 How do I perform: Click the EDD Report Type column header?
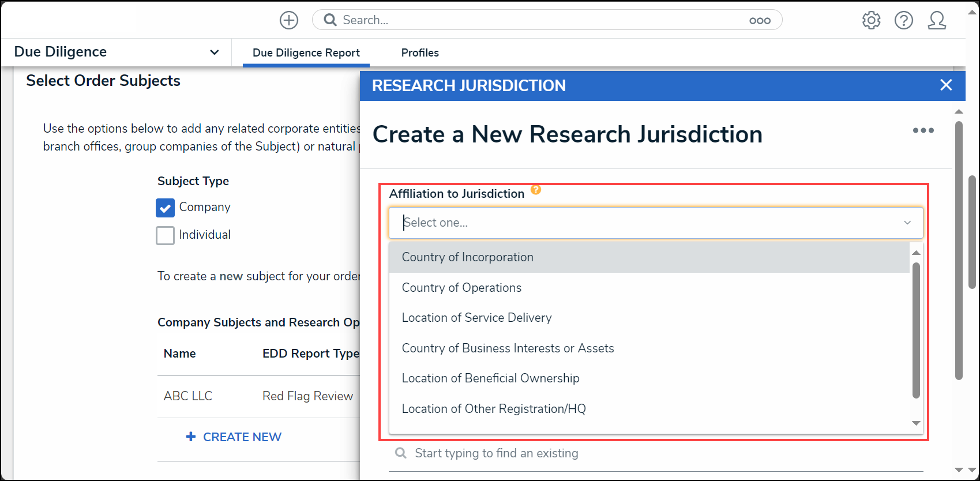(310, 354)
